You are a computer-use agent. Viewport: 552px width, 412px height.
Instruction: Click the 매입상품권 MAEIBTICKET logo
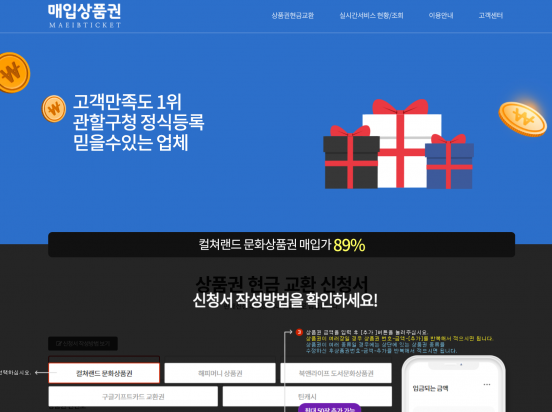pos(84,16)
